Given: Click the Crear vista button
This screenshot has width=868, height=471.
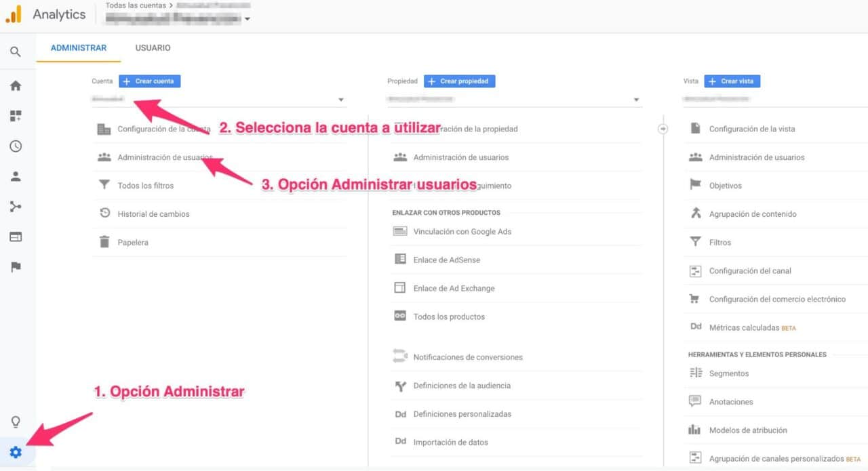Looking at the screenshot, I should click(732, 81).
